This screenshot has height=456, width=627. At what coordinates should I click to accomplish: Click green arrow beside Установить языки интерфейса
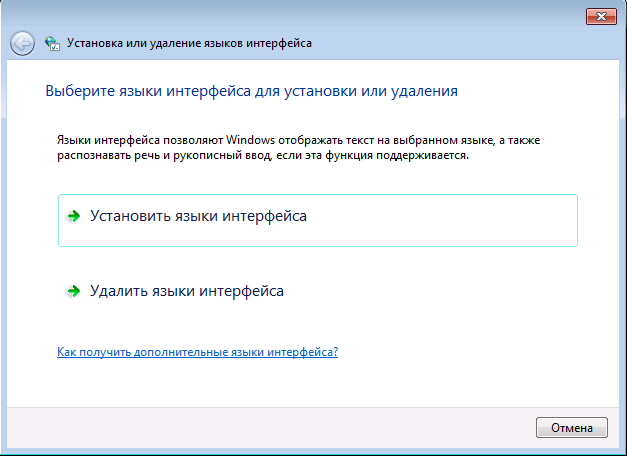[74, 216]
